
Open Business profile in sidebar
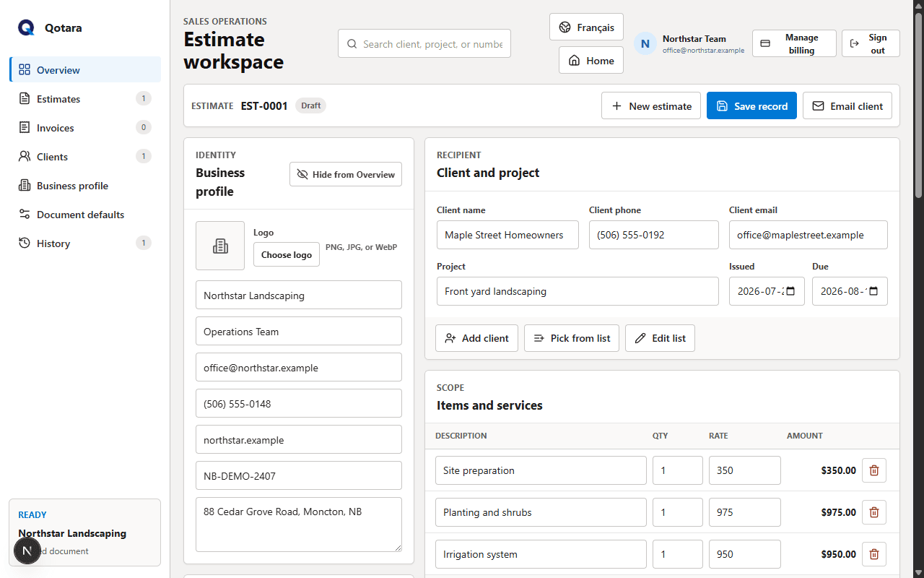tap(85, 185)
